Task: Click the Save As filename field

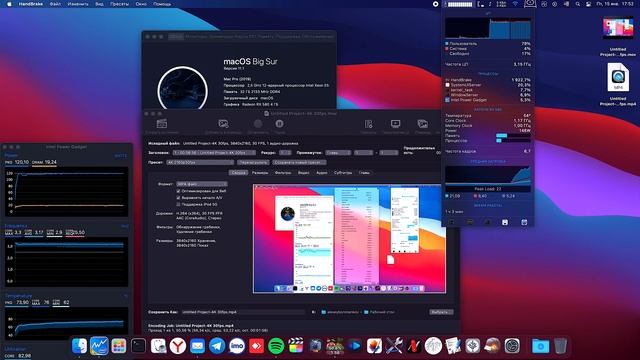Action: (x=242, y=312)
